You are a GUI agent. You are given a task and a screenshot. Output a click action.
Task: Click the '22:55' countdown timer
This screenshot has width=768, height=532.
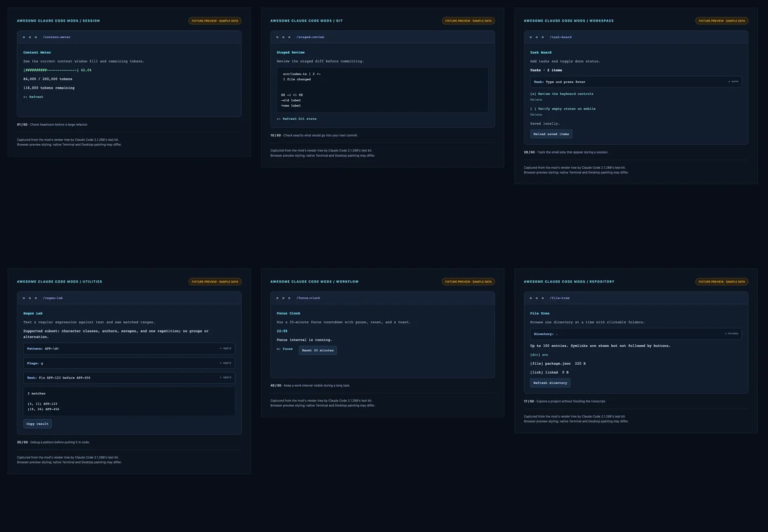coord(282,331)
